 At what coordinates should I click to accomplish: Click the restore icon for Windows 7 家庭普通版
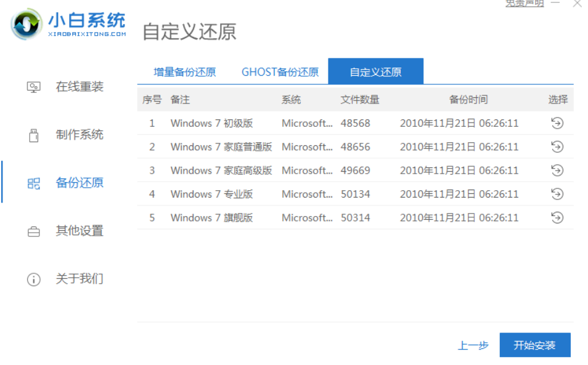tap(557, 146)
